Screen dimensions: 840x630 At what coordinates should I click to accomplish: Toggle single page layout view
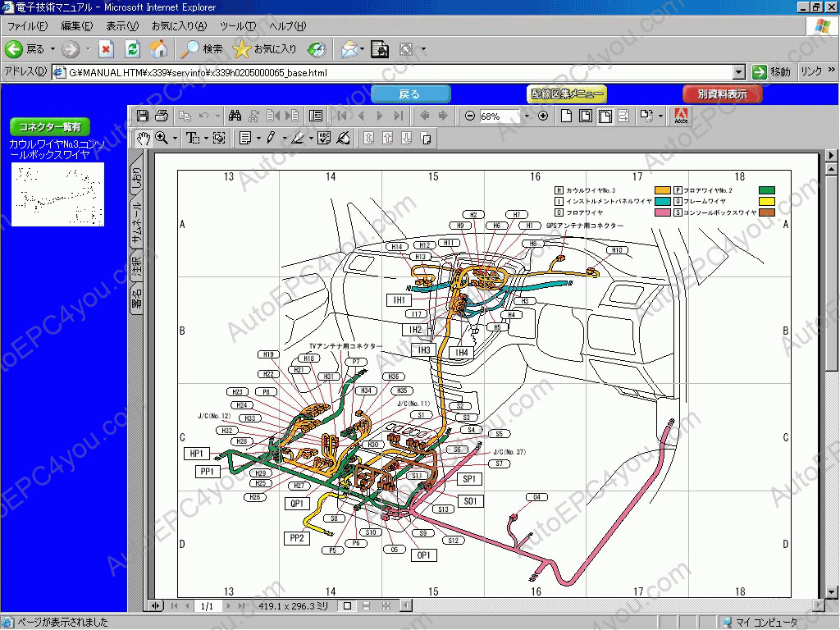(566, 115)
